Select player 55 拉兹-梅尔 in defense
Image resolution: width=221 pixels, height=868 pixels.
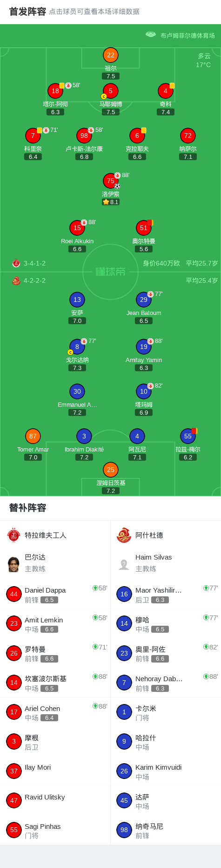pyautogui.click(x=188, y=436)
